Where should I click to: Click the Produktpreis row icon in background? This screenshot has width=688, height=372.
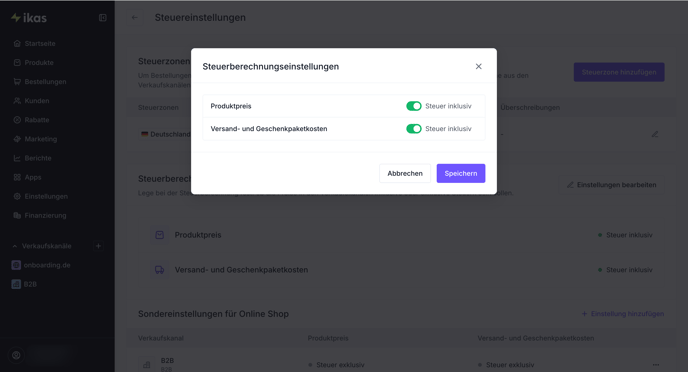pyautogui.click(x=160, y=235)
